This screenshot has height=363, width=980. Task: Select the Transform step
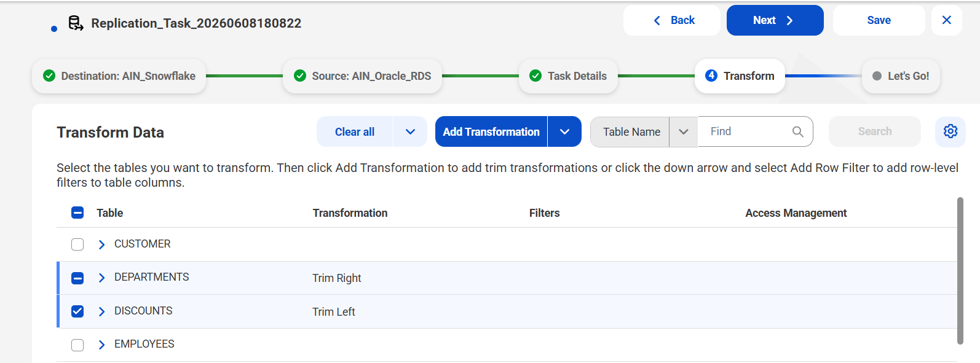pyautogui.click(x=740, y=76)
